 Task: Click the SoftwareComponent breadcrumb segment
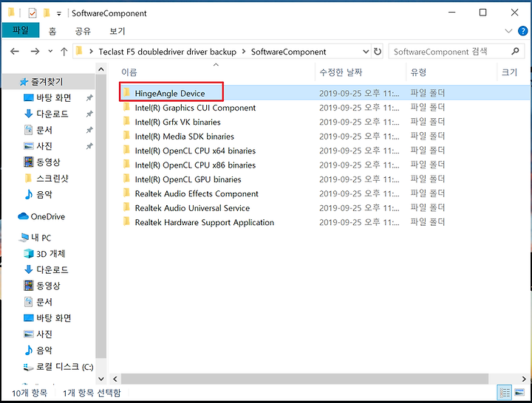pyautogui.click(x=288, y=52)
